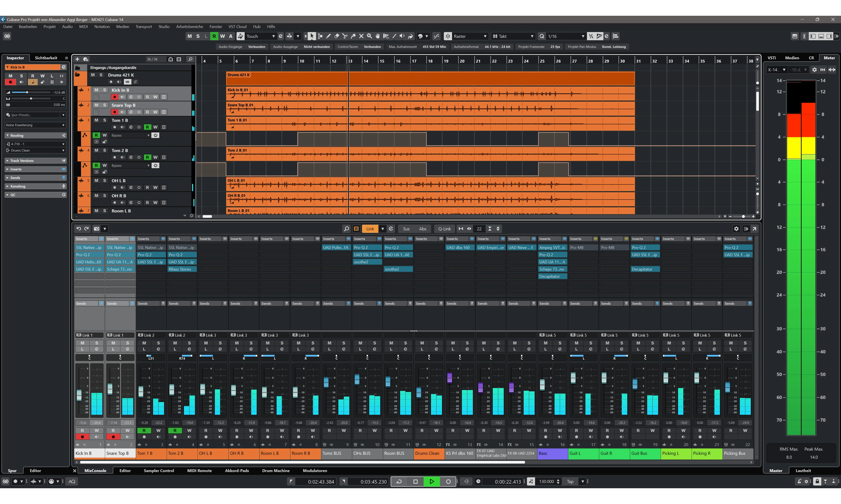Image resolution: width=841 pixels, height=504 pixels.
Task: Solo the OH L B track
Action: (x=104, y=181)
